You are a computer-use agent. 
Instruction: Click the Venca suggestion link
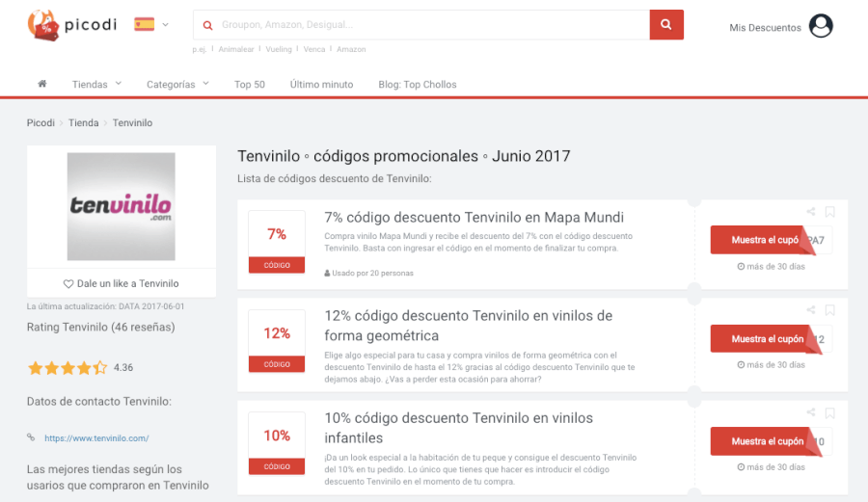tap(313, 49)
